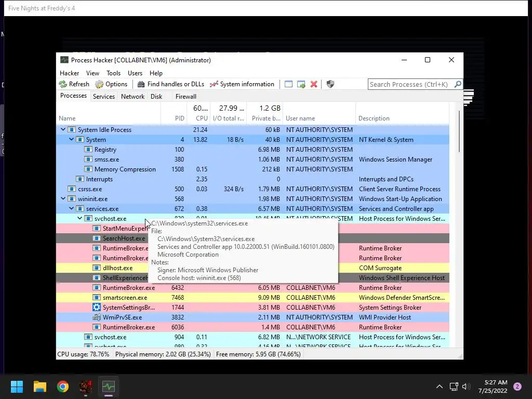
Task: Click the Five Nights at Freddy's taskbar icon
Action: [86, 387]
